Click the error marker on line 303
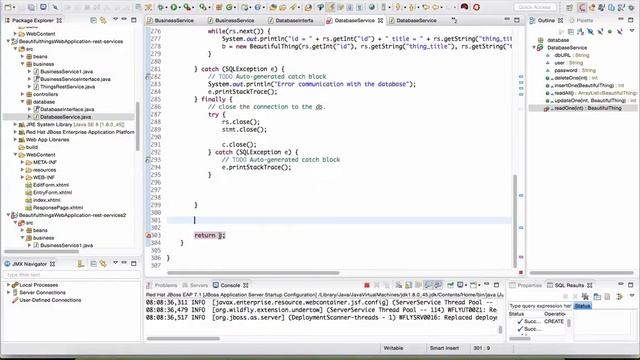 point(148,236)
